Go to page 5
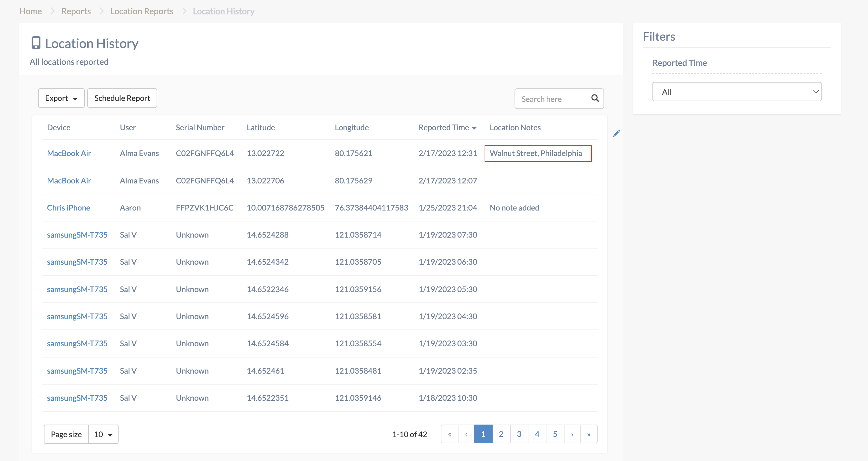This screenshot has width=868, height=461. coord(555,434)
